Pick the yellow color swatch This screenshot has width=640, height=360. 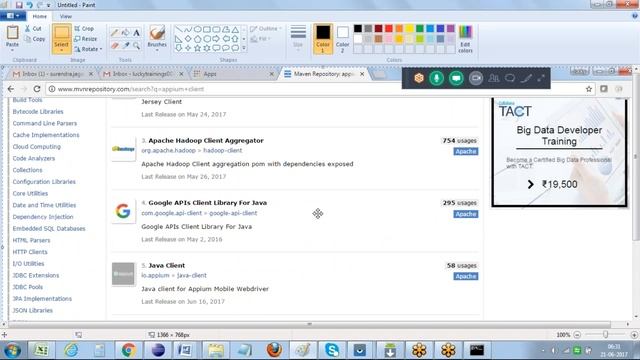[409, 29]
